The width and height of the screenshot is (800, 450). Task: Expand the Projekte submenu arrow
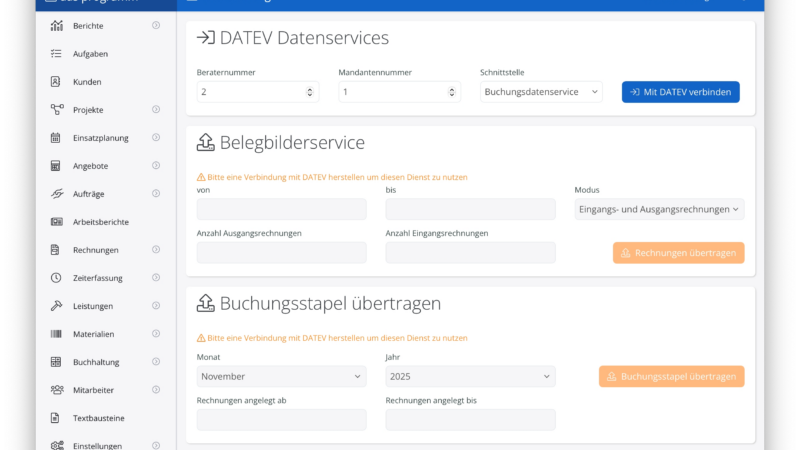156,109
